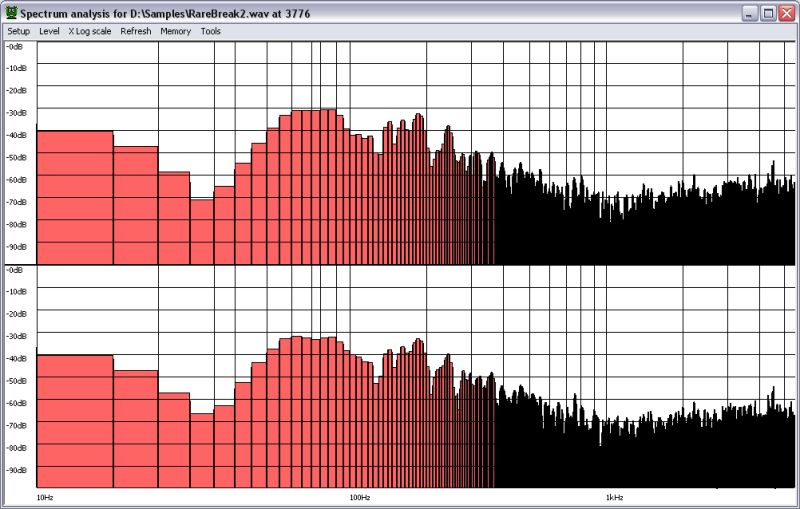Open the Memory menu
800x509 pixels.
point(175,31)
